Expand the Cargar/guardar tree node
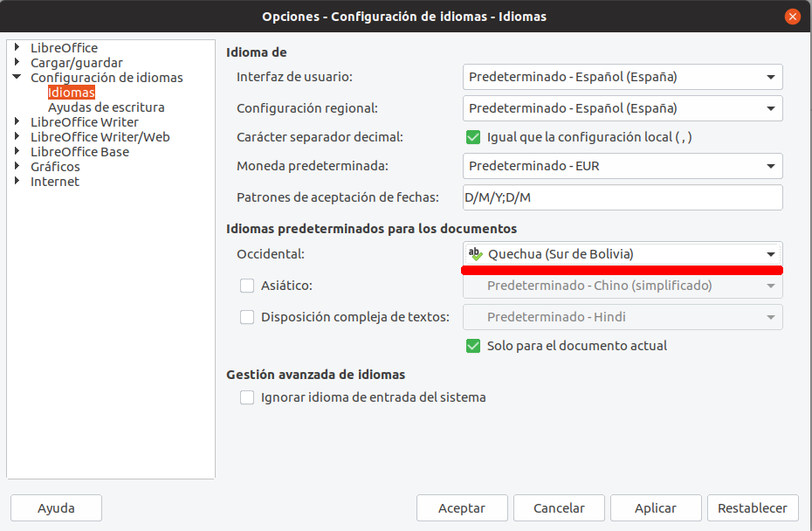 coord(17,62)
